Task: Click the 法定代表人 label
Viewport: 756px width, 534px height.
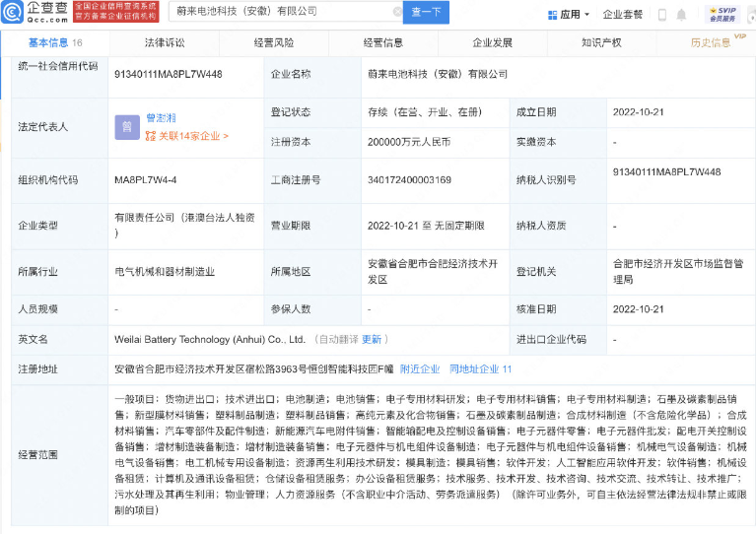Action: pos(43,127)
